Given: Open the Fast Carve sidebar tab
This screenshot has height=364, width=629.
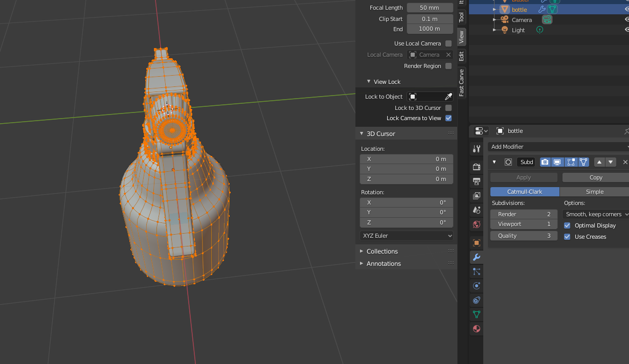Looking at the screenshot, I should (x=461, y=81).
